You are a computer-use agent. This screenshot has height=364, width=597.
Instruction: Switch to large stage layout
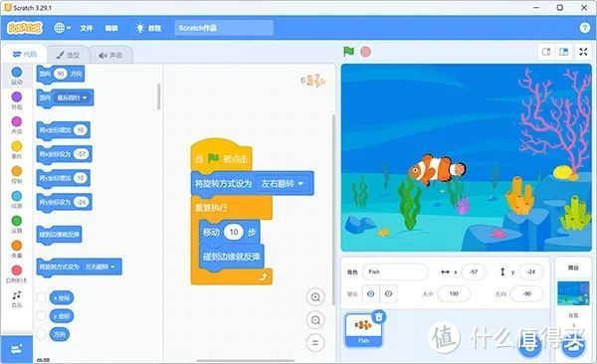click(564, 52)
